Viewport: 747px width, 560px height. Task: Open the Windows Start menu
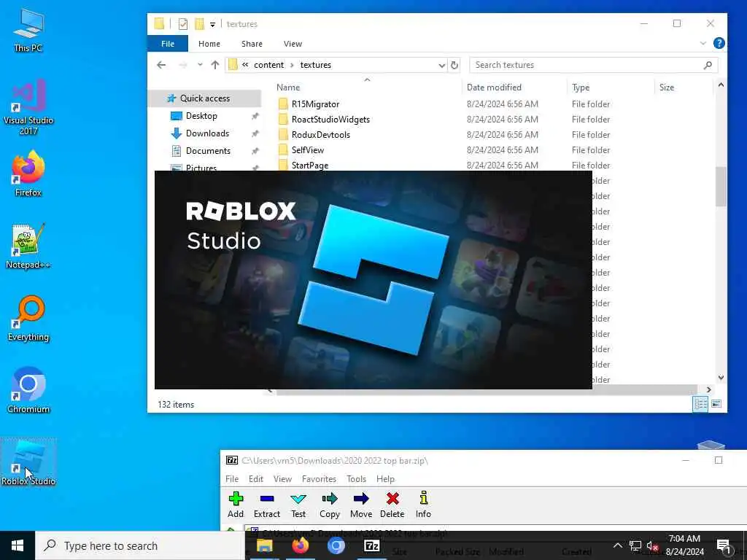pyautogui.click(x=18, y=545)
